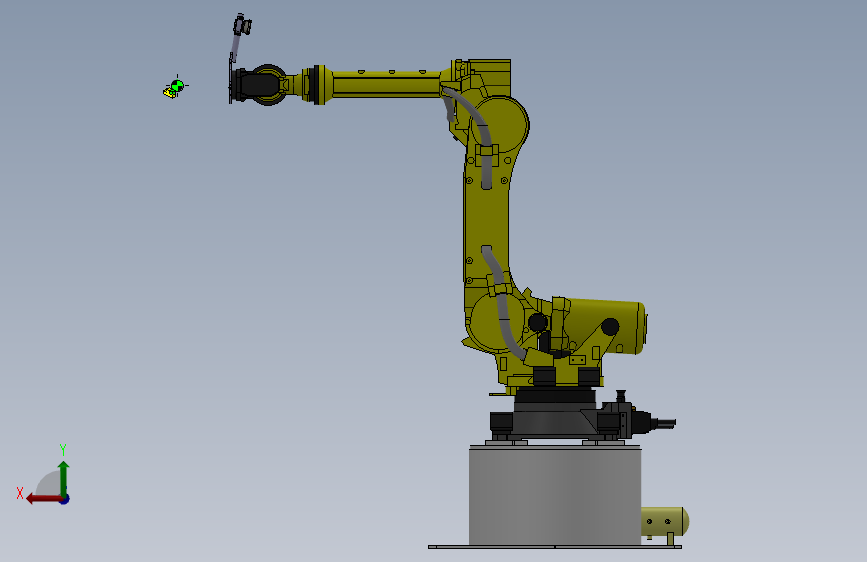Select the gray pedestal block under the robot

click(555, 495)
